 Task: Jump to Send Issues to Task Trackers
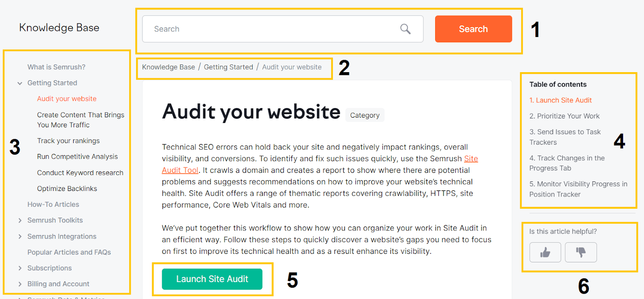point(565,137)
